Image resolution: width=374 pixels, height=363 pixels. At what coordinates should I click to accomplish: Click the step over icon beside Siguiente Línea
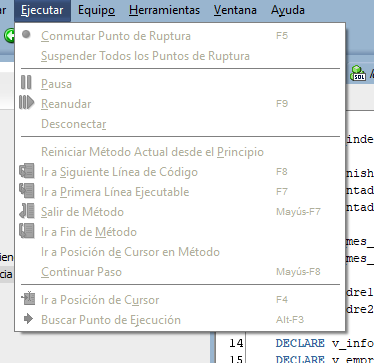[27, 171]
